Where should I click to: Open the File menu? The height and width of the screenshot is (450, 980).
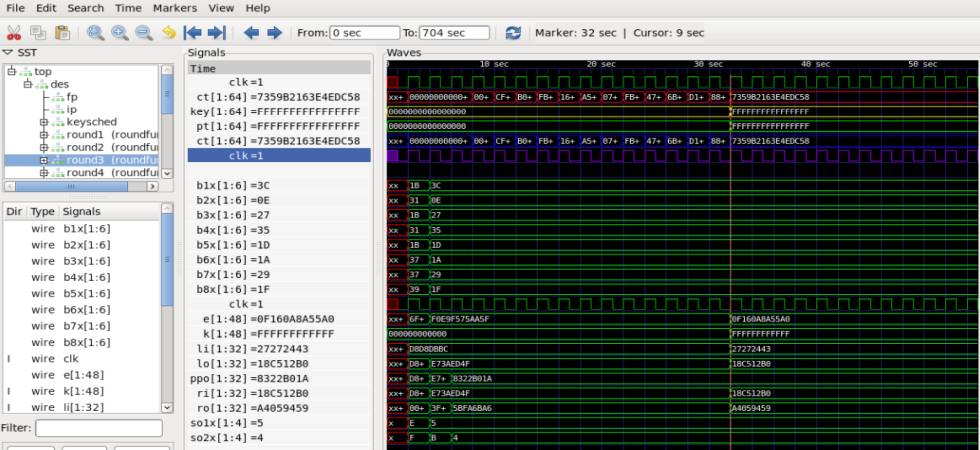tap(16, 8)
